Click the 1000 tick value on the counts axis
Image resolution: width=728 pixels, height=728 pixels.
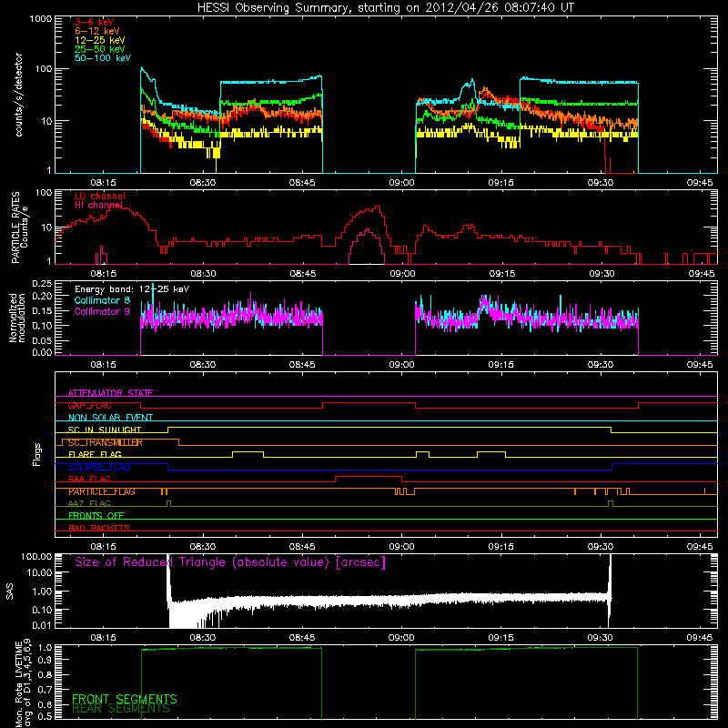coord(41,19)
